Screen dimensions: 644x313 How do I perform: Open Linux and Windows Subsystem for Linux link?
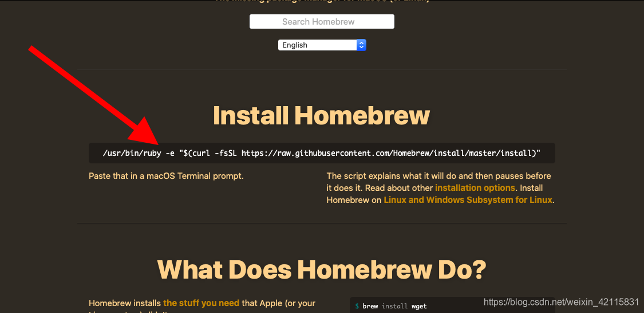468,200
